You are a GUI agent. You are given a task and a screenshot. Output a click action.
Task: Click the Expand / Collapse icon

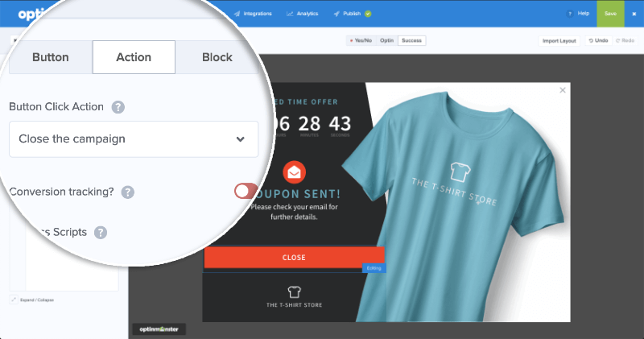(14, 300)
